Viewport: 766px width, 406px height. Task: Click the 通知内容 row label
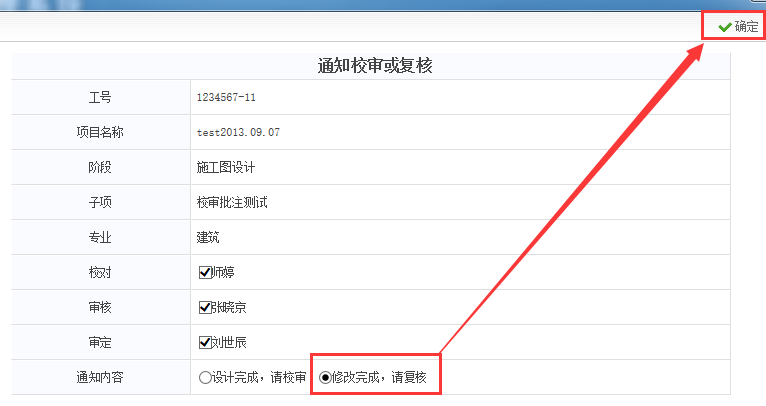(x=100, y=378)
